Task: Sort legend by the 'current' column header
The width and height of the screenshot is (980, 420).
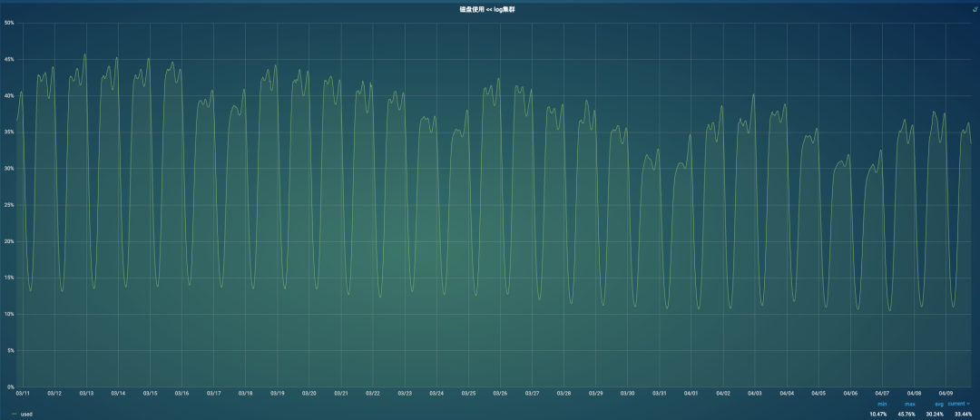Action: 956,404
